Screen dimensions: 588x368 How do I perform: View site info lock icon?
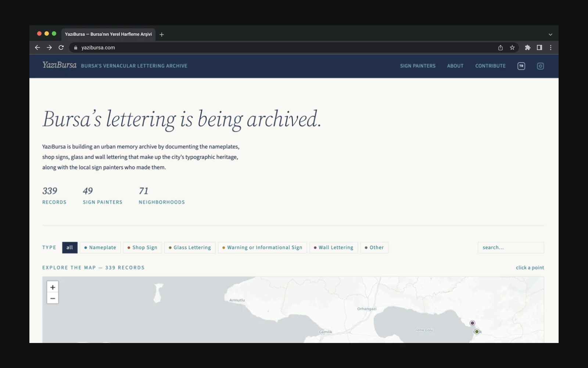(76, 47)
